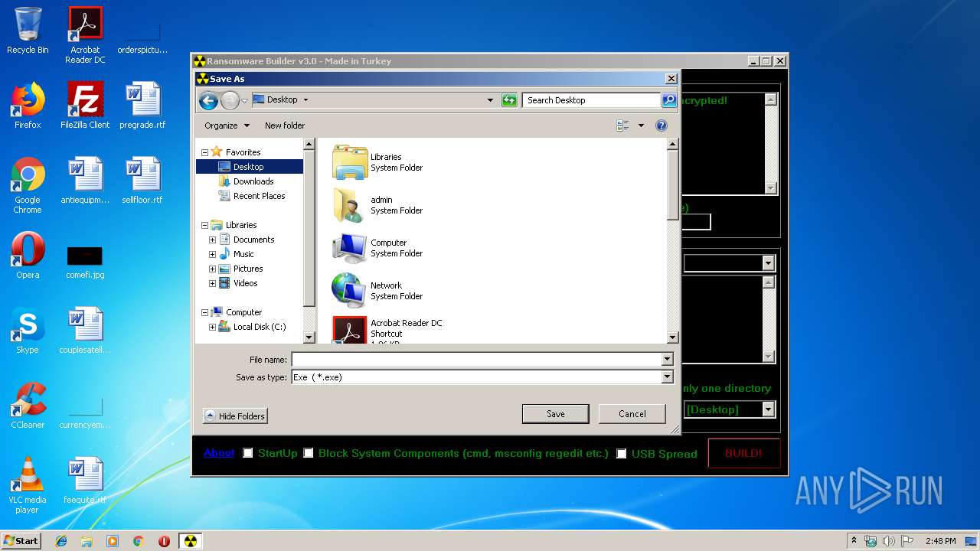Click Internet Explorer taskbar icon
The height and width of the screenshot is (551, 980).
pos(61,541)
